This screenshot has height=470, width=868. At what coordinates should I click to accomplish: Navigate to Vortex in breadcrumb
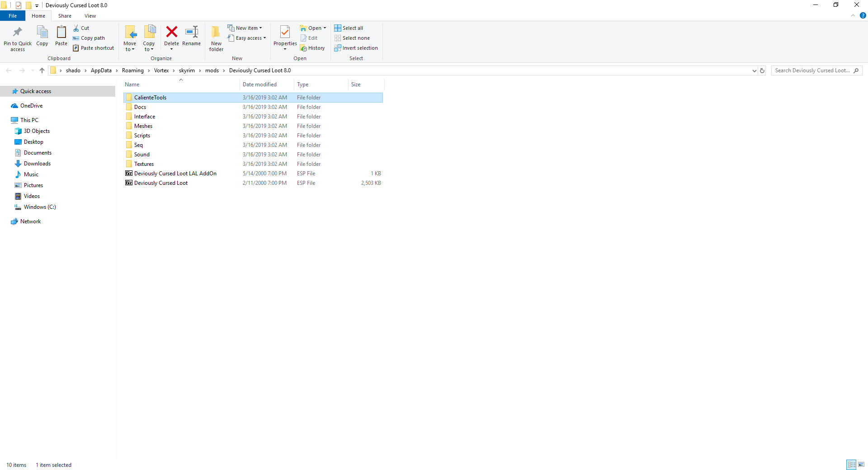(161, 70)
